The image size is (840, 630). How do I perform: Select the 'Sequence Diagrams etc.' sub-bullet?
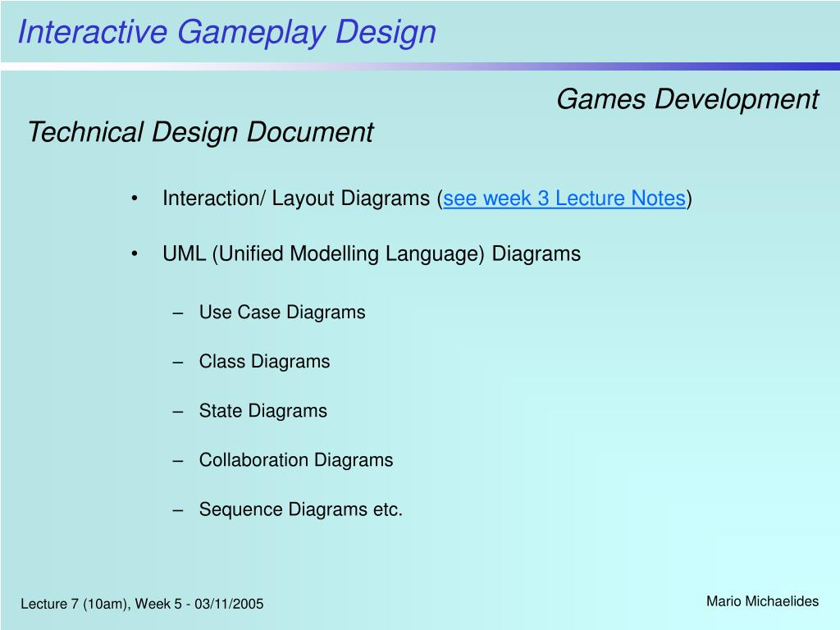[301, 509]
